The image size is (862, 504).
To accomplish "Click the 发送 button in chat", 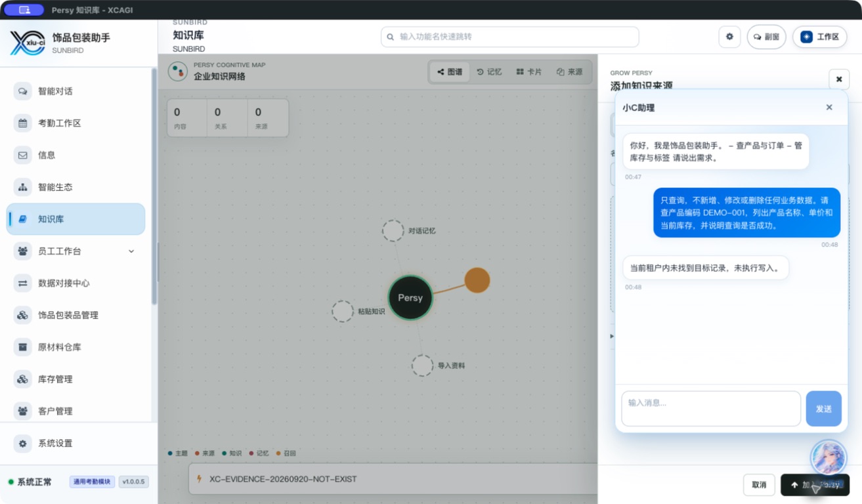I will 823,409.
